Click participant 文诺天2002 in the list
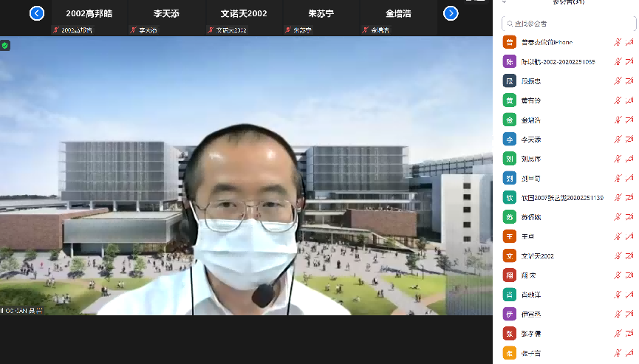639x364 pixels. pos(538,256)
